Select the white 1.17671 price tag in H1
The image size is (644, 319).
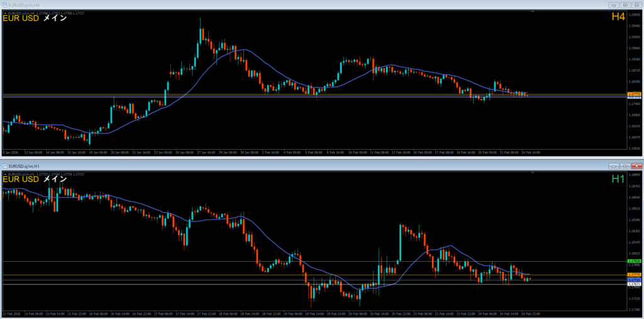click(x=635, y=284)
